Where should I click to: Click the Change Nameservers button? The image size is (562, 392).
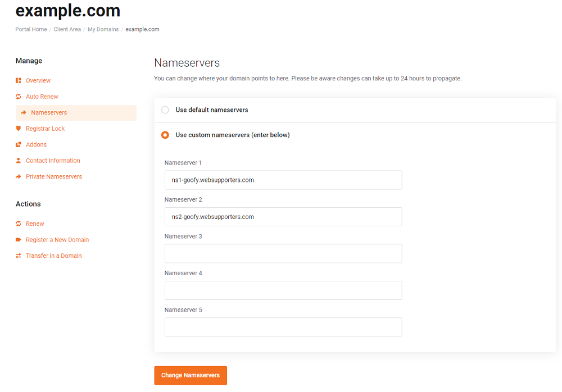click(x=191, y=376)
